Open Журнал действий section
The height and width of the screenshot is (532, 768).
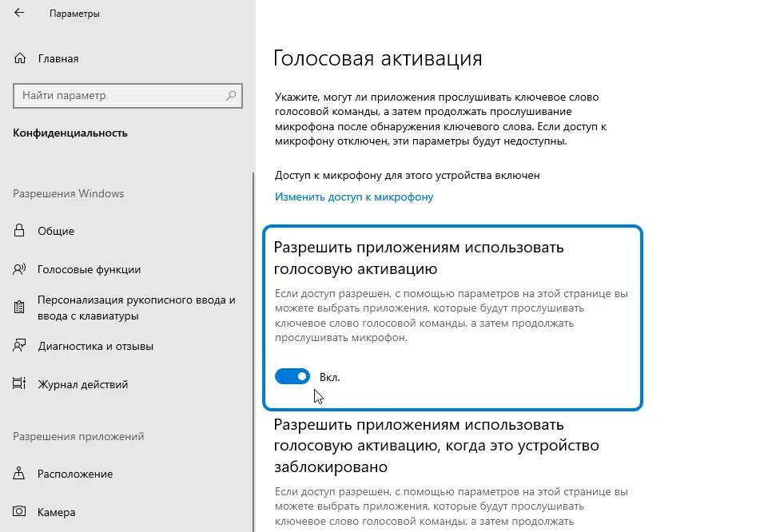(x=83, y=384)
